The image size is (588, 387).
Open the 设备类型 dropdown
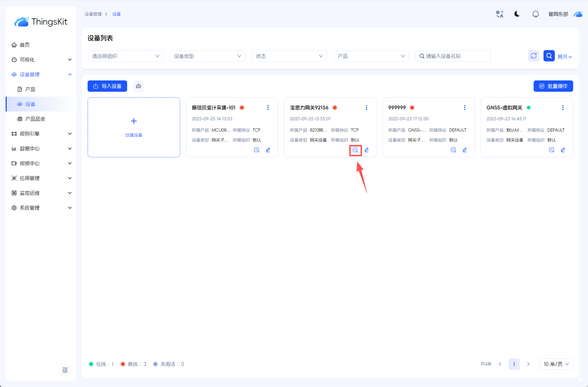(207, 56)
